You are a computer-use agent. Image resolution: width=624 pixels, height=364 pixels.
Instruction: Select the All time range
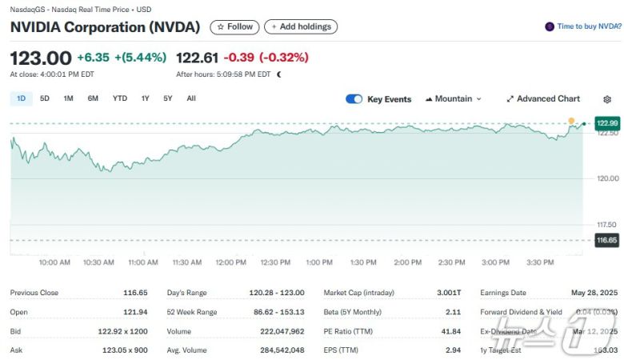pos(191,98)
